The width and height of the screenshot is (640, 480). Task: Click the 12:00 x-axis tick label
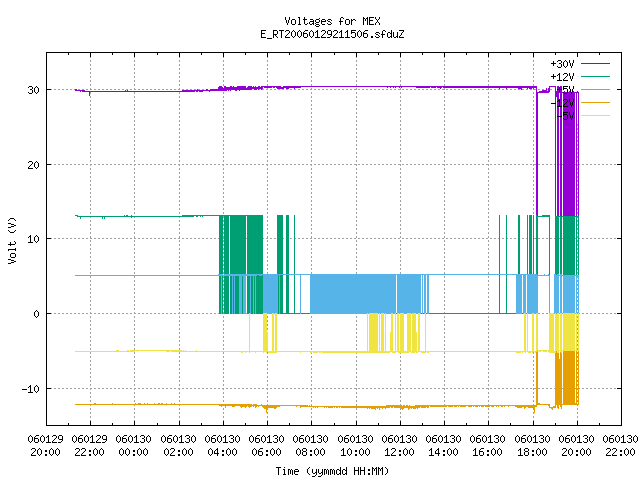click(x=400, y=446)
